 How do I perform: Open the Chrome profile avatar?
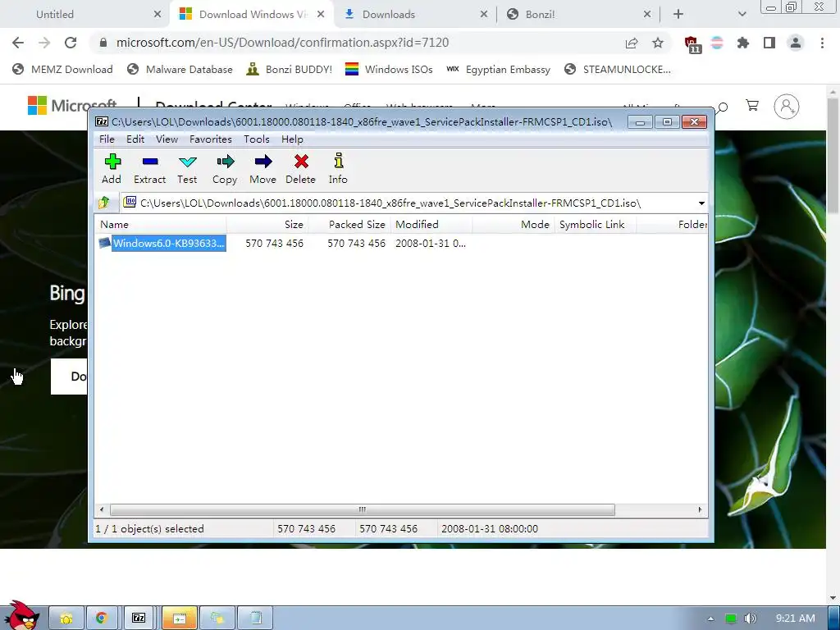(x=796, y=43)
